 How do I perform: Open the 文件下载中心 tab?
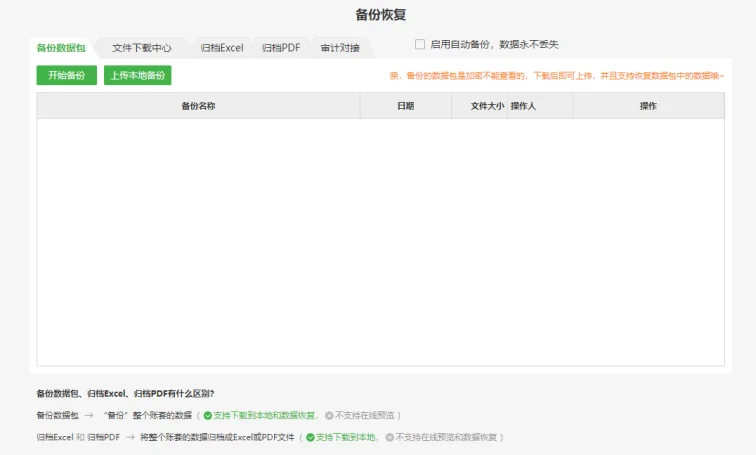142,48
